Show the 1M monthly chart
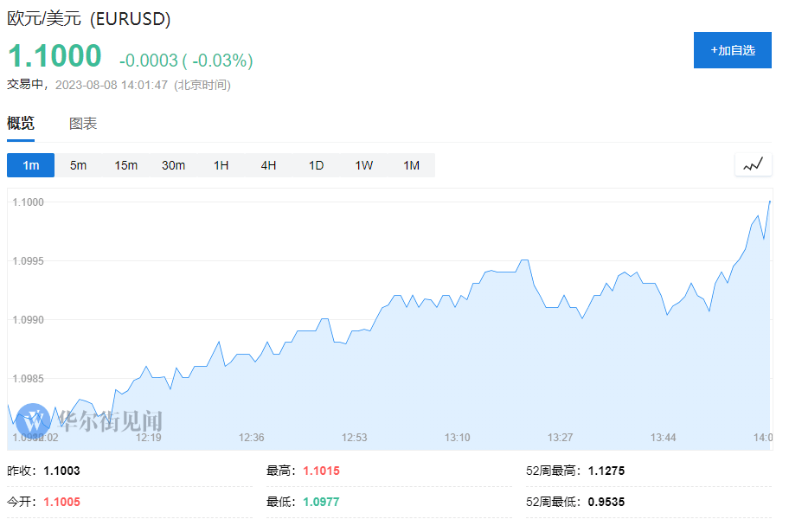This screenshot has width=789, height=532. click(x=411, y=165)
